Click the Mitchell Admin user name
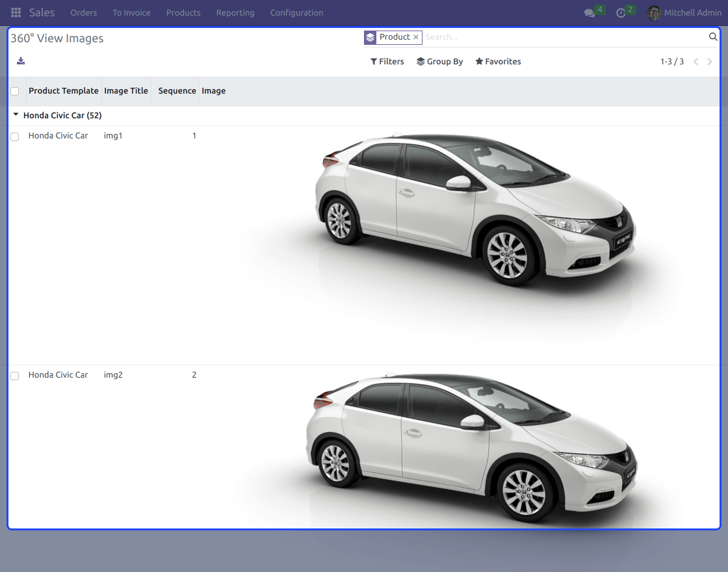728x572 pixels. click(x=692, y=12)
